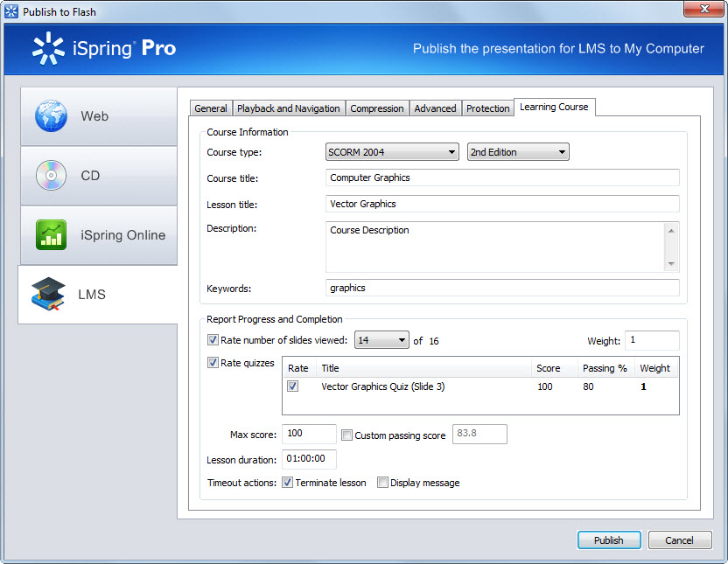The image size is (728, 564).
Task: Click the title bar iSpring app icon
Action: [x=11, y=11]
